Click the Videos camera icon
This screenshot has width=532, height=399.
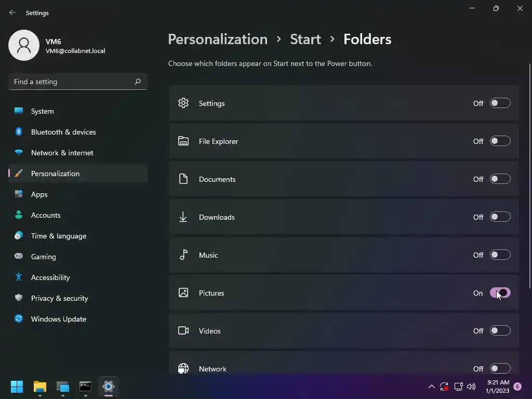click(183, 330)
